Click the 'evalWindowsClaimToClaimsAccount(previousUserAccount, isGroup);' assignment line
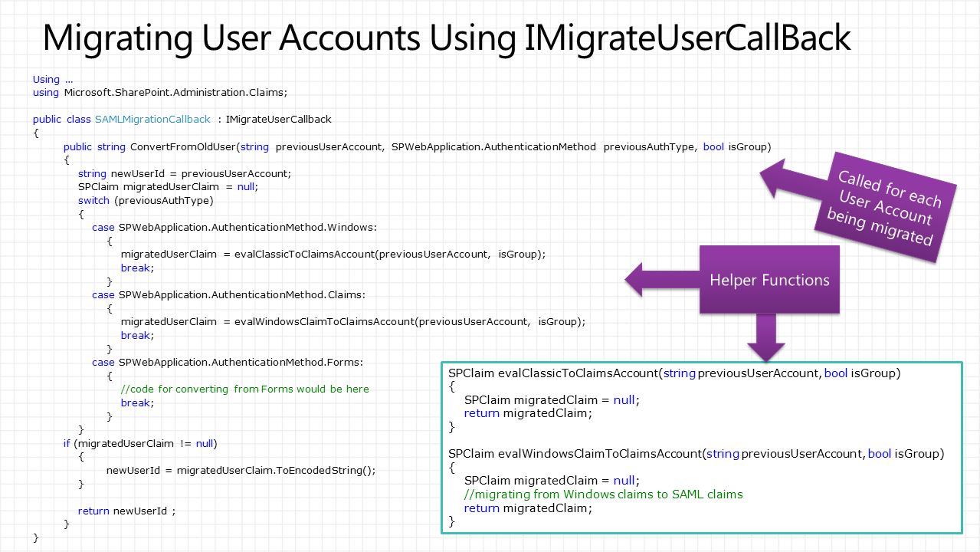 click(353, 321)
